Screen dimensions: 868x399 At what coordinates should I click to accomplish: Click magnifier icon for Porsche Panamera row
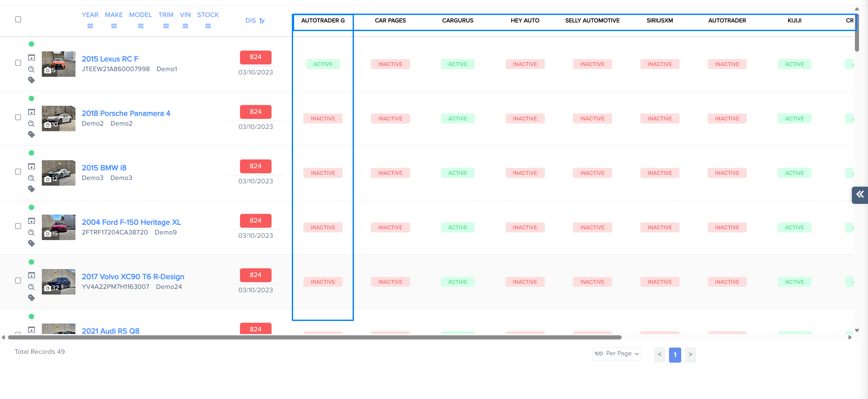pyautogui.click(x=31, y=124)
